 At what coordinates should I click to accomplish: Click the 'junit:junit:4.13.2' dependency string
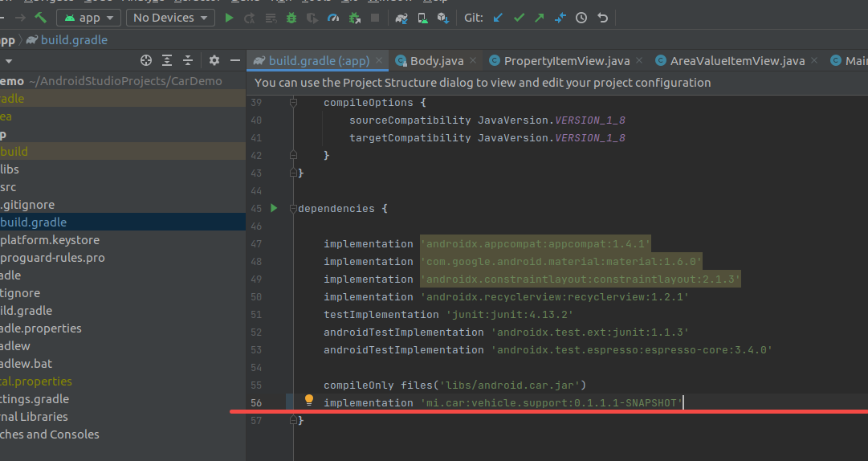pyautogui.click(x=509, y=315)
